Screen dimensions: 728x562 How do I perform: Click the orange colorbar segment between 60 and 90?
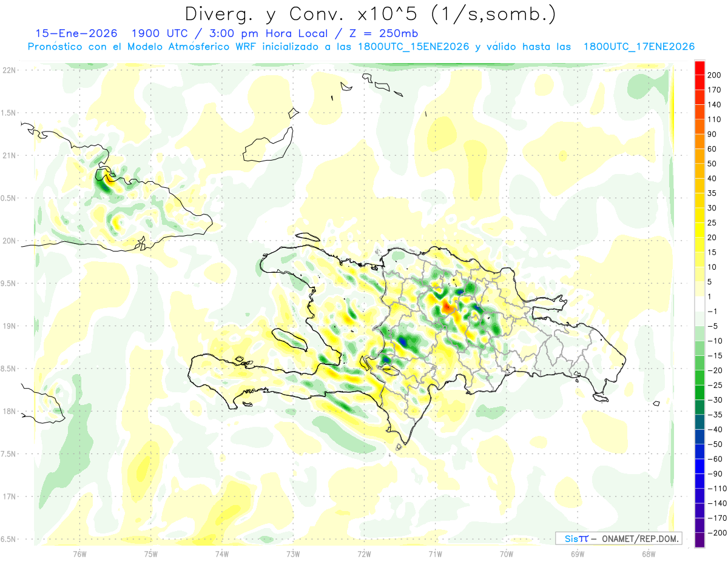(699, 141)
